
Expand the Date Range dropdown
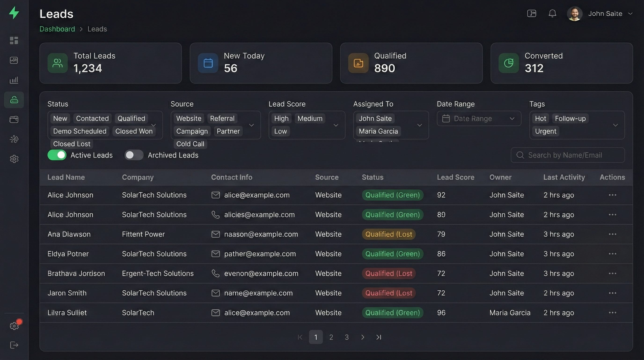(x=479, y=118)
